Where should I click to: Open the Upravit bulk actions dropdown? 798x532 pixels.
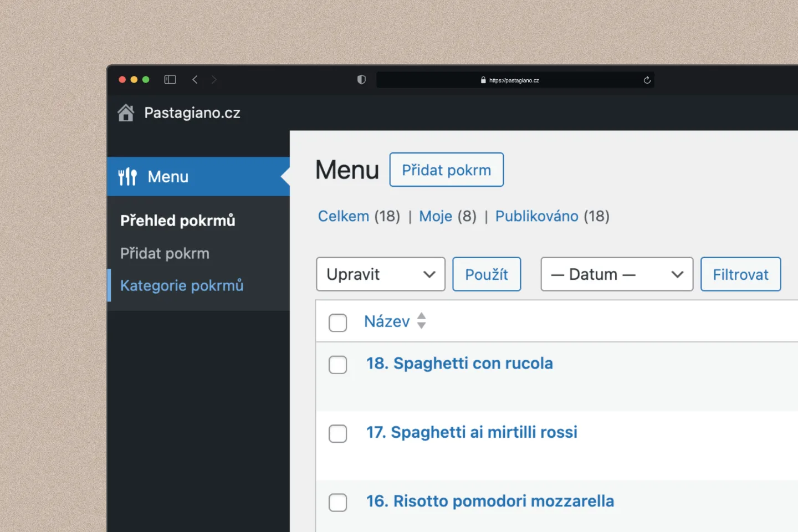coord(381,274)
